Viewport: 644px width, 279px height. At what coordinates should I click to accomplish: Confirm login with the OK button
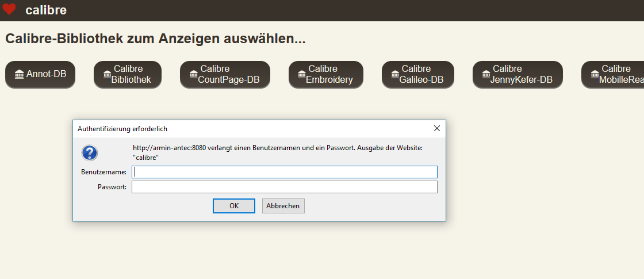click(234, 206)
